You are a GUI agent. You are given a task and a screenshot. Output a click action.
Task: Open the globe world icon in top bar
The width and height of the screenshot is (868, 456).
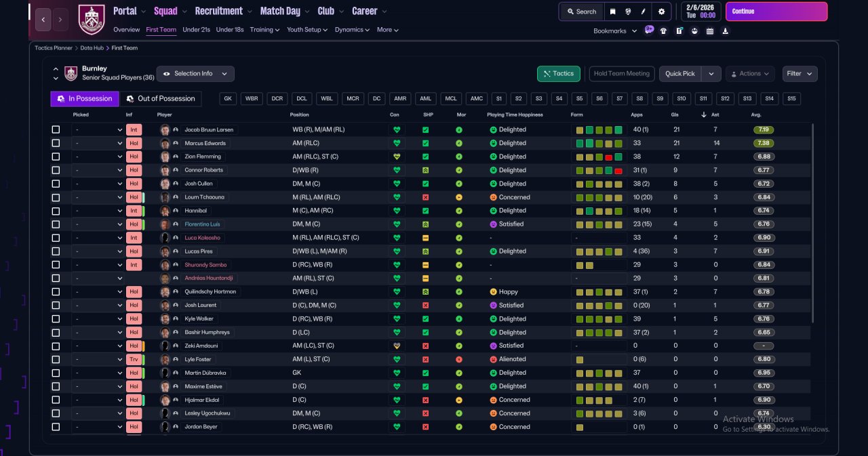[x=629, y=12]
